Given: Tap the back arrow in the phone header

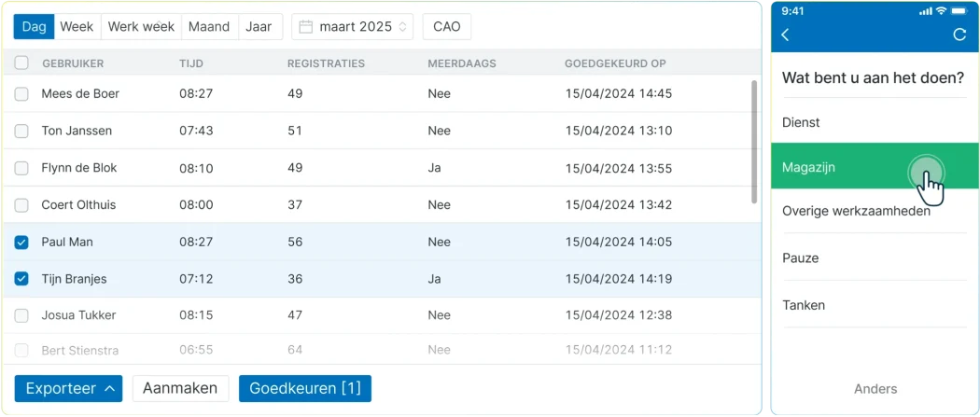Looking at the screenshot, I should pyautogui.click(x=785, y=35).
